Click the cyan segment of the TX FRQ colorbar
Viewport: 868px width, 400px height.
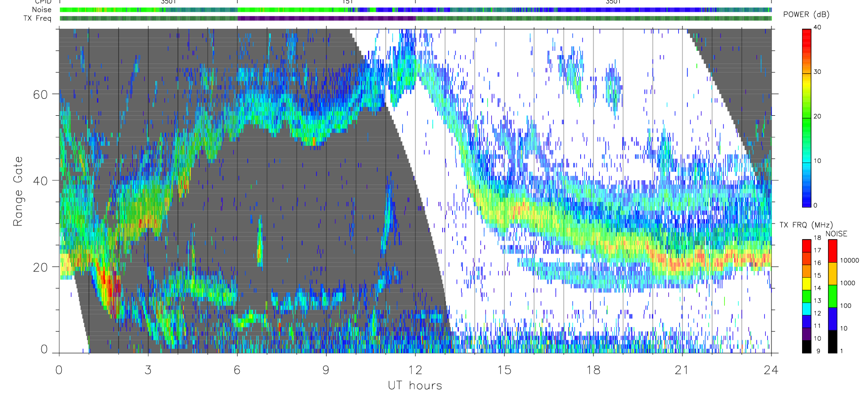point(807,309)
